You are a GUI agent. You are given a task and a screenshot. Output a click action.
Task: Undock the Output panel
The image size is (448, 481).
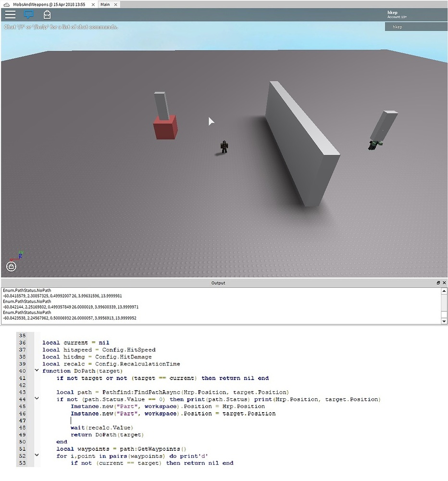coord(438,282)
